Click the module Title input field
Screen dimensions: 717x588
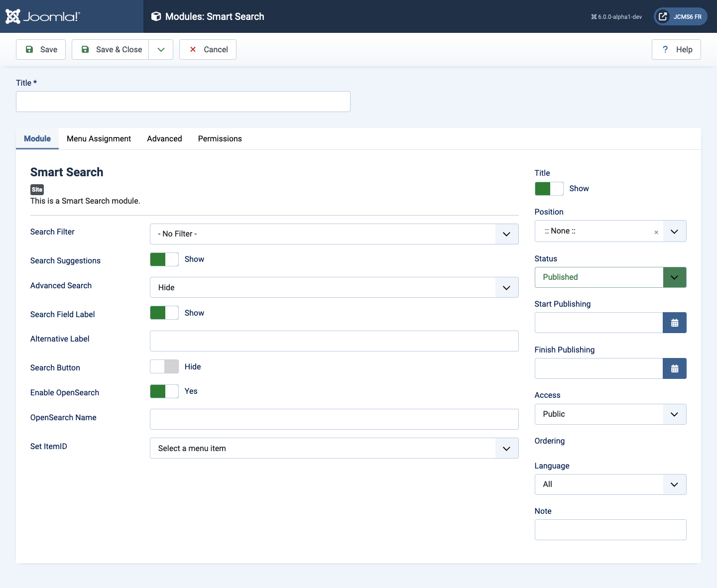click(183, 102)
